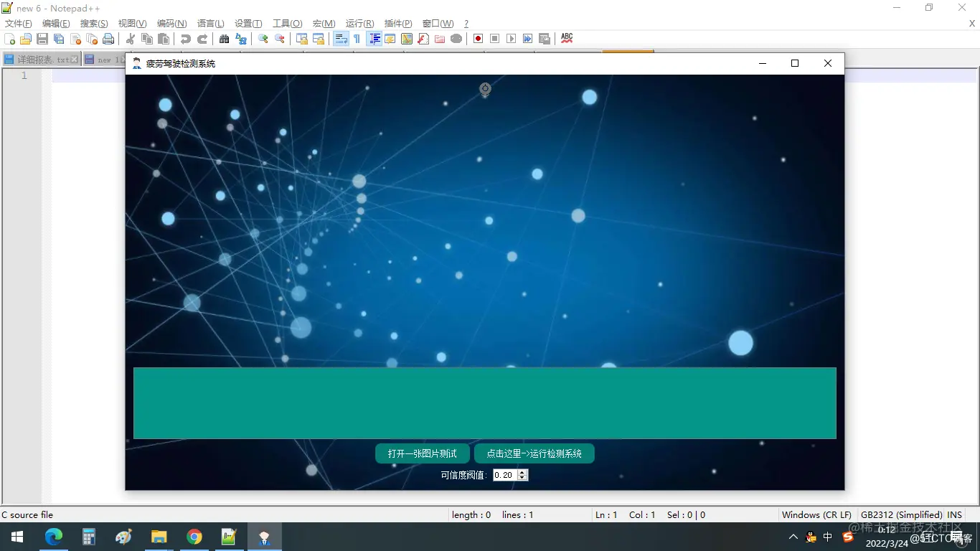
Task: Open the 编辑(E) menu
Action: click(x=56, y=24)
